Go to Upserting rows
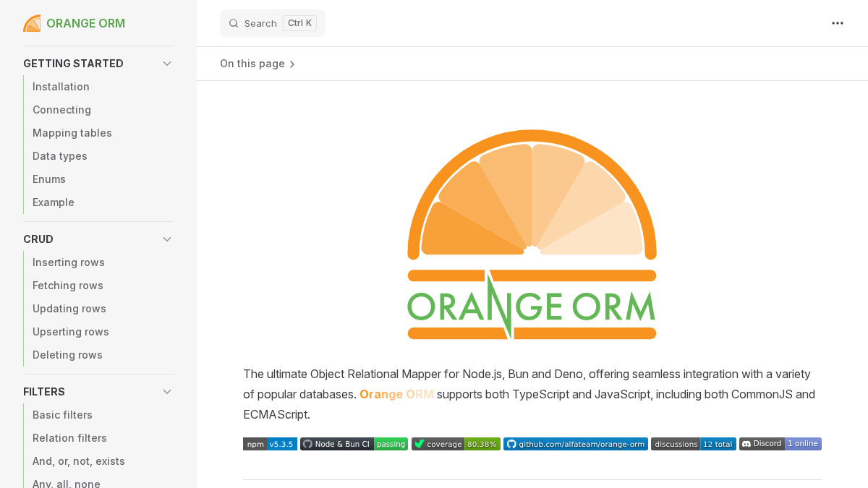This screenshot has width=868, height=488. (71, 332)
